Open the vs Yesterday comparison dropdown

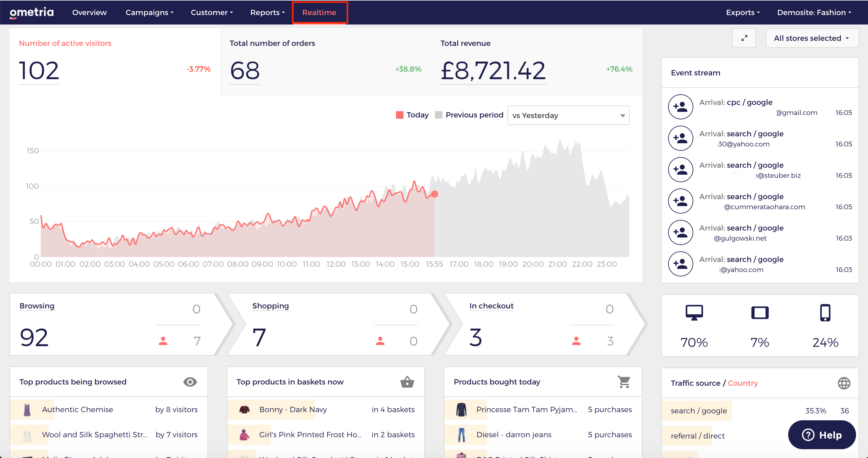[x=568, y=116]
